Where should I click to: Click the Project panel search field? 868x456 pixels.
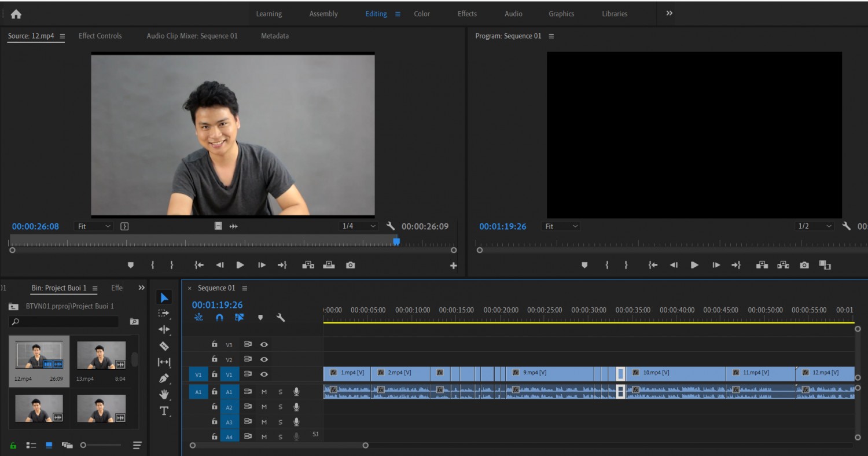pyautogui.click(x=64, y=322)
